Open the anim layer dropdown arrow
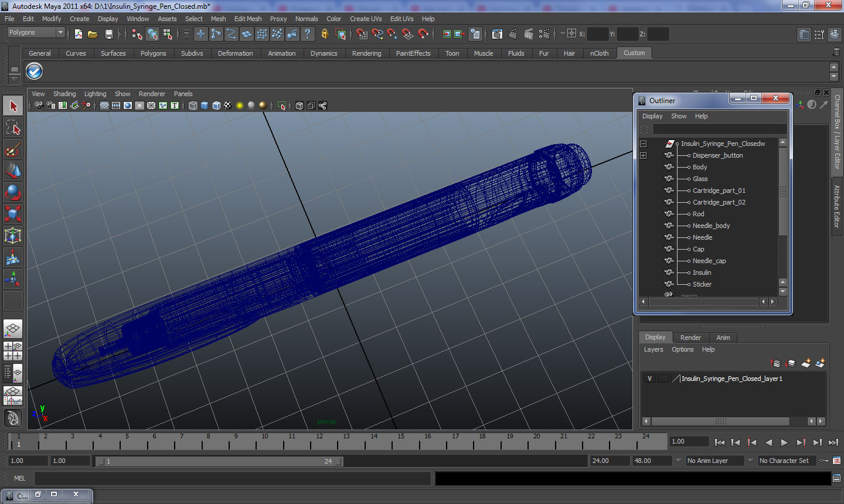 pyautogui.click(x=678, y=461)
